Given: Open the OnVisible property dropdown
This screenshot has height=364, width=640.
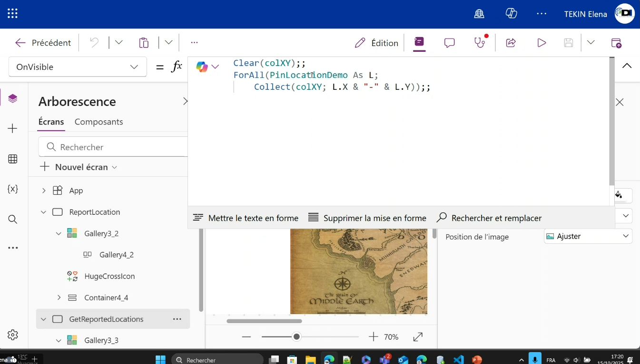Looking at the screenshot, I should pyautogui.click(x=78, y=67).
